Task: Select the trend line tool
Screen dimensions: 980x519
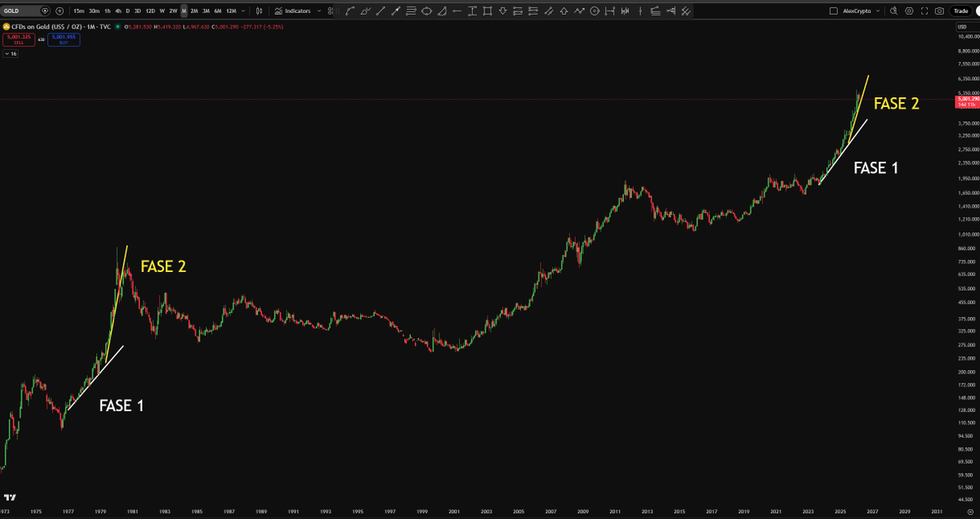Action: point(381,11)
